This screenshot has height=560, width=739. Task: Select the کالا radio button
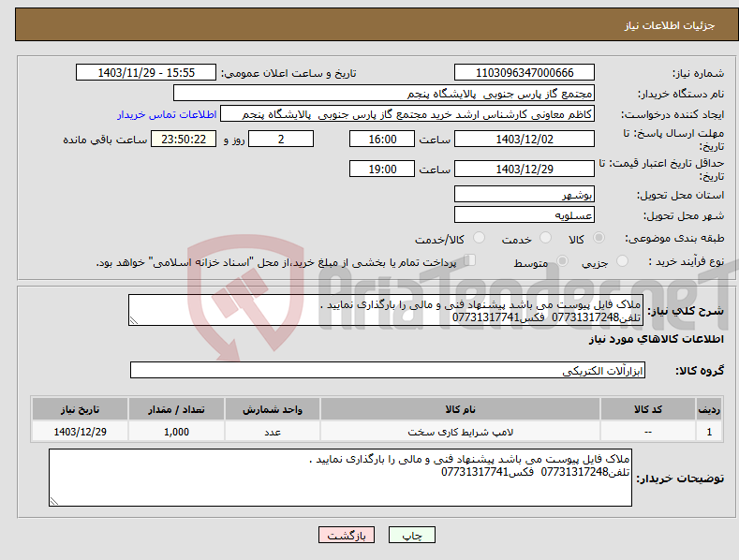coord(599,238)
